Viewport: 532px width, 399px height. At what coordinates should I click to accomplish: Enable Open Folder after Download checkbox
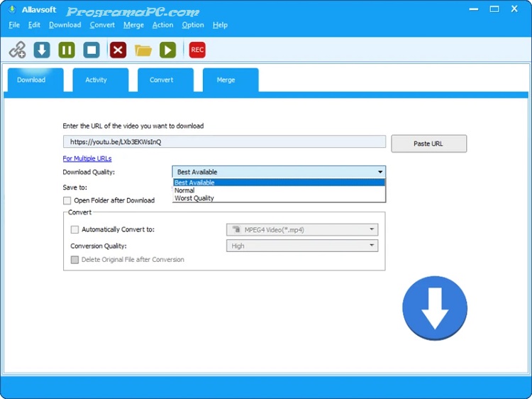(67, 201)
